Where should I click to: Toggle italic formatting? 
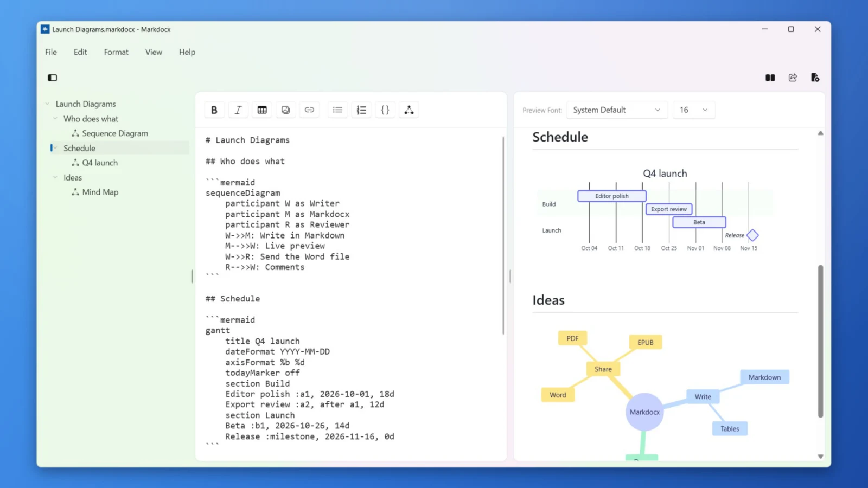[x=238, y=110]
